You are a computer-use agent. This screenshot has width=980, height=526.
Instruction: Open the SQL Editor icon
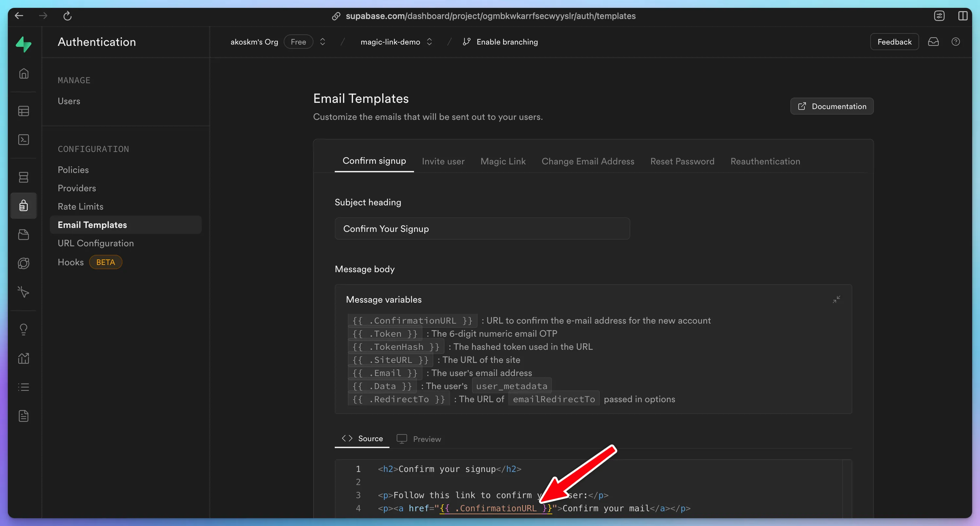24,140
